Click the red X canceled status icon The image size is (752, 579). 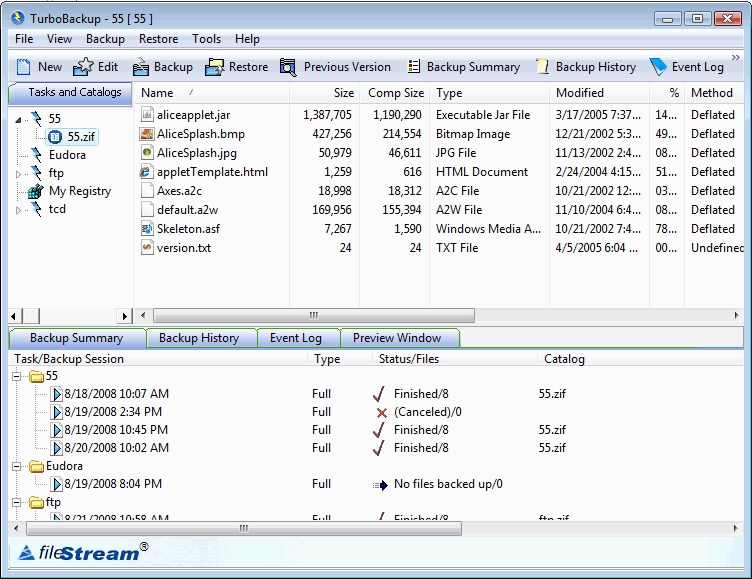pyautogui.click(x=382, y=413)
